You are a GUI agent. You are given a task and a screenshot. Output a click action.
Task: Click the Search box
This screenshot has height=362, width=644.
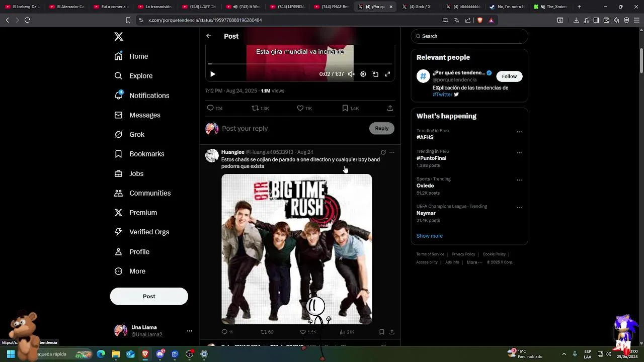(x=469, y=36)
